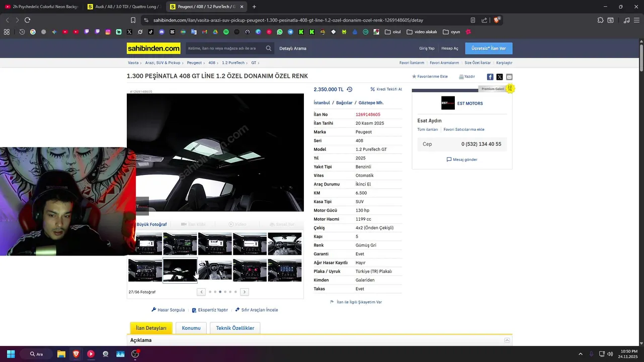Open price history clock icon
Image resolution: width=644 pixels, height=362 pixels.
click(x=350, y=89)
